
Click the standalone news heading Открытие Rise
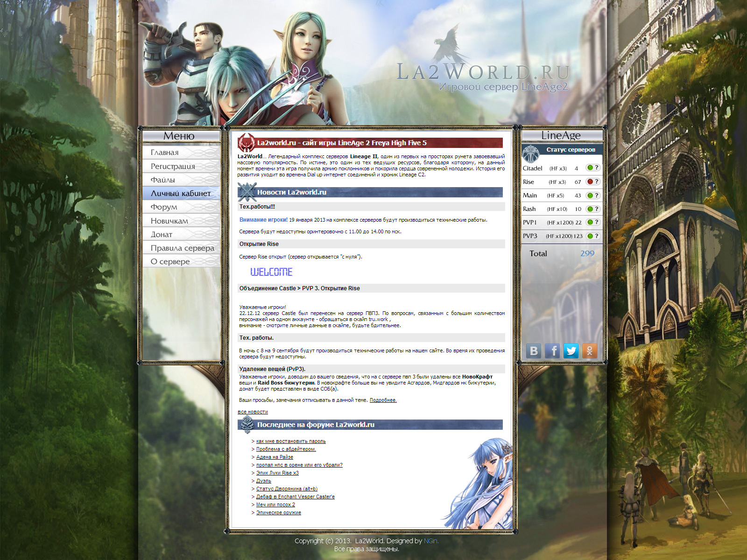(259, 244)
